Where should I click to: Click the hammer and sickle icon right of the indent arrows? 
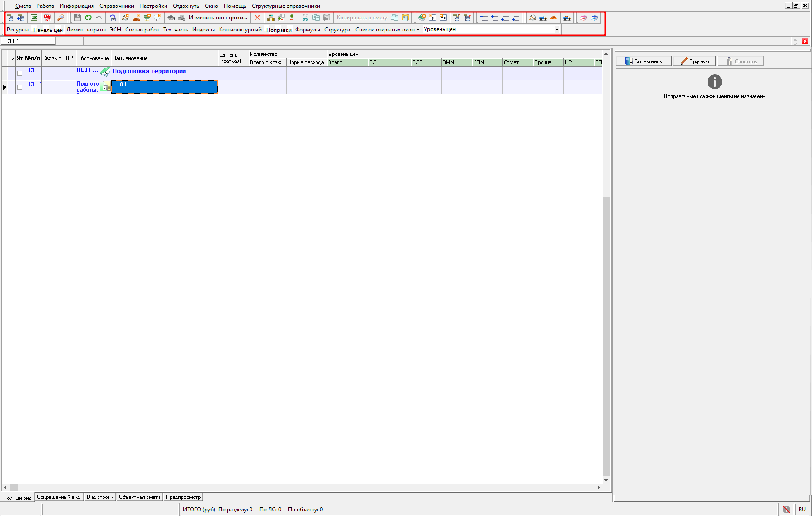532,18
